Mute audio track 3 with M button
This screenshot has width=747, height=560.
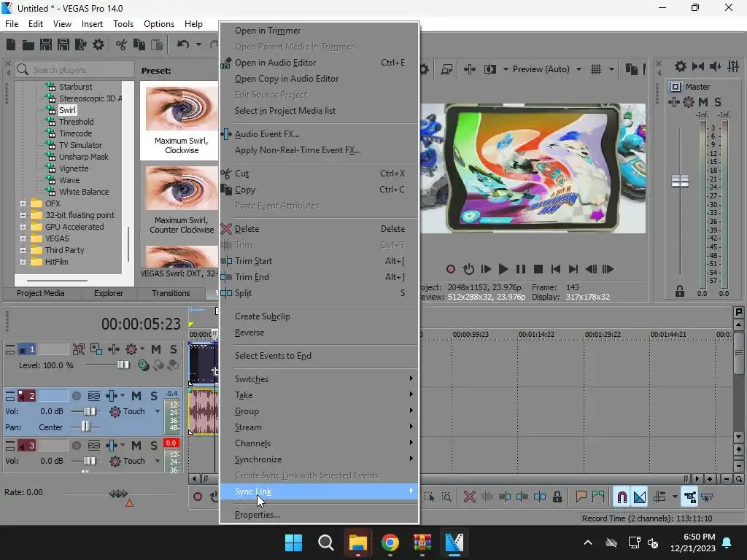point(136,446)
